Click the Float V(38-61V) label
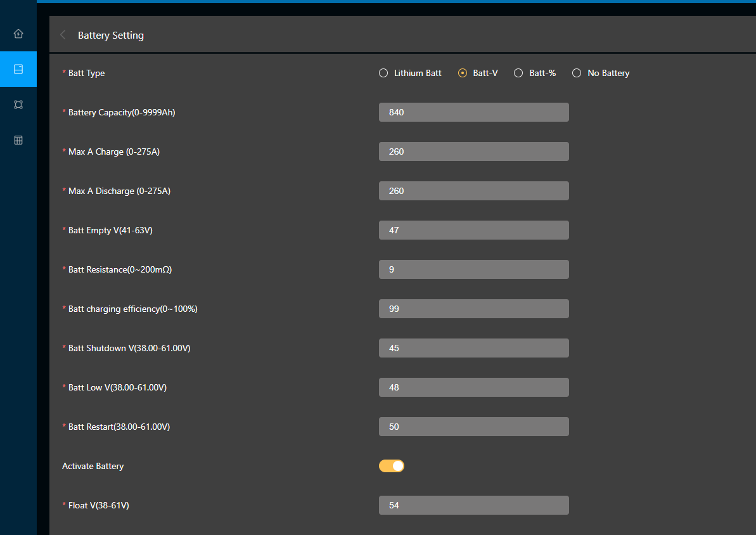 (99, 506)
